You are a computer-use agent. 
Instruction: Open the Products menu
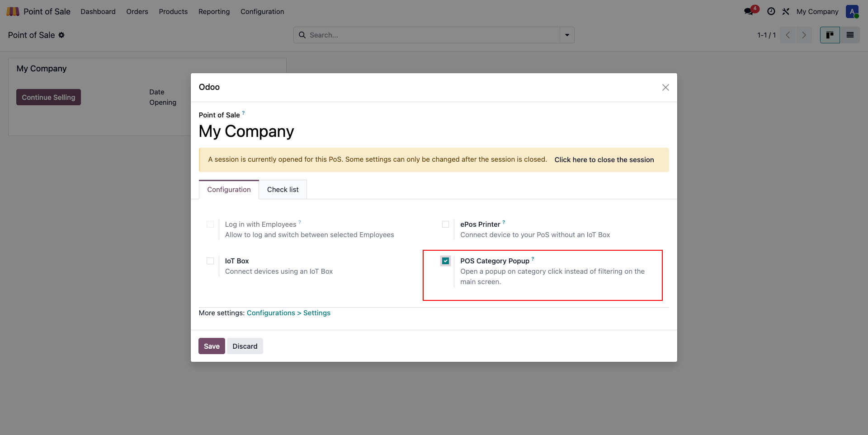(x=173, y=11)
